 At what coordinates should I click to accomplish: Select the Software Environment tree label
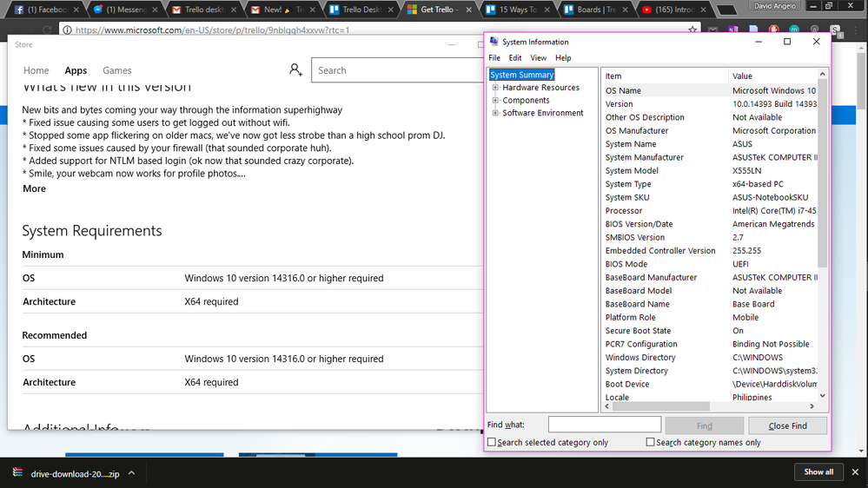[x=542, y=113]
